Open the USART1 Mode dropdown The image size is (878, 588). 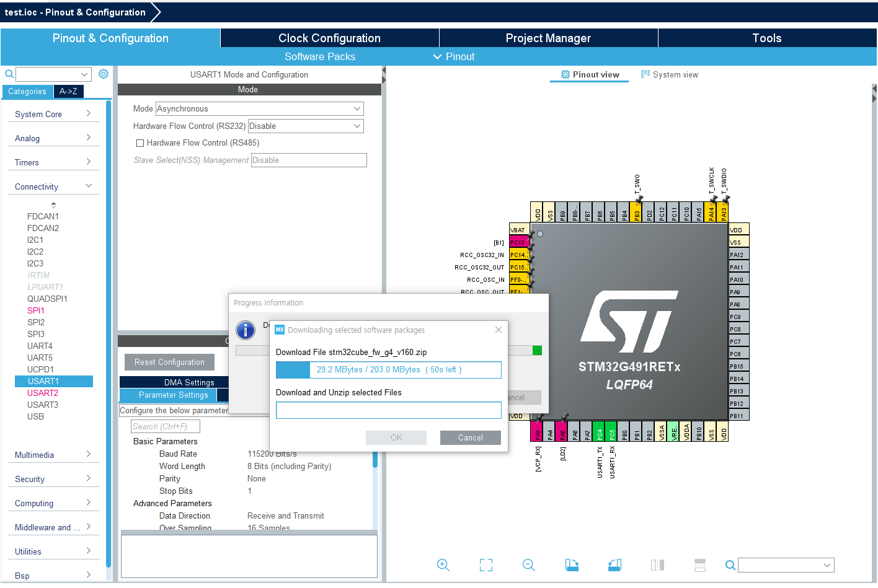[259, 108]
